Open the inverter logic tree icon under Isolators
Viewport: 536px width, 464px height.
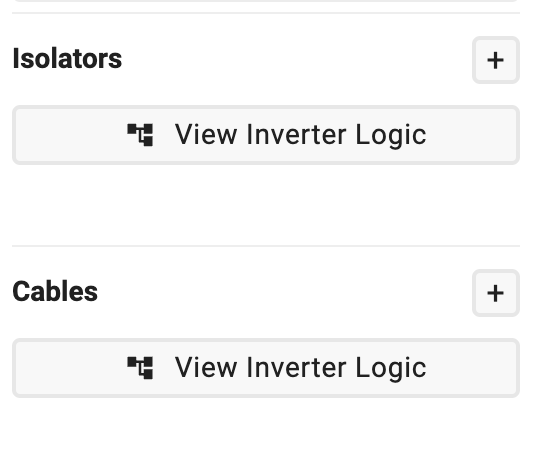[x=140, y=135]
